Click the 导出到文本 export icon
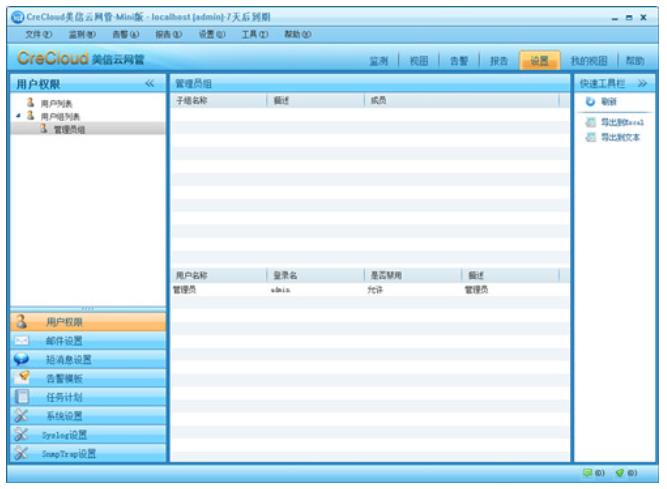The width and height of the screenshot is (667, 489). coord(590,137)
